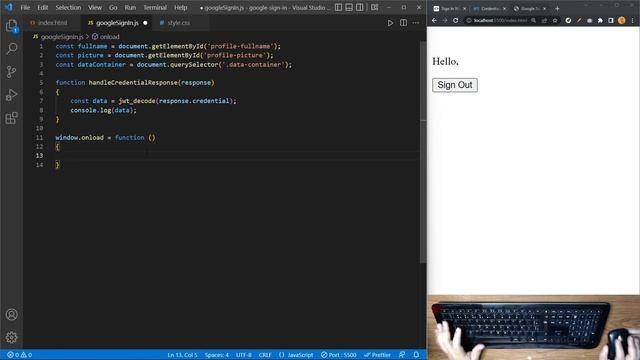Open the Selection menu
This screenshot has height=360, width=640.
68,7
